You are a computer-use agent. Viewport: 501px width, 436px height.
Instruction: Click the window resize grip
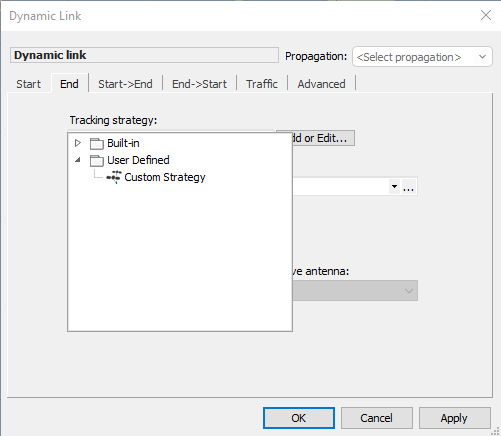(496, 431)
